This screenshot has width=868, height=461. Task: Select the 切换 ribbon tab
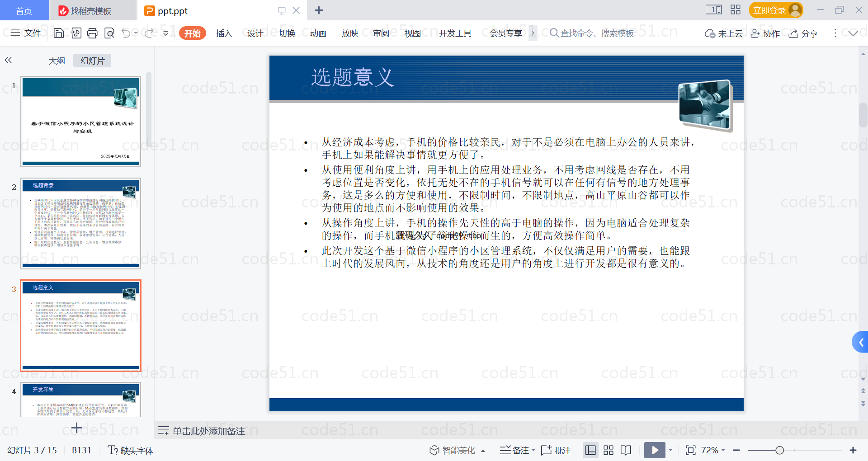pos(287,33)
